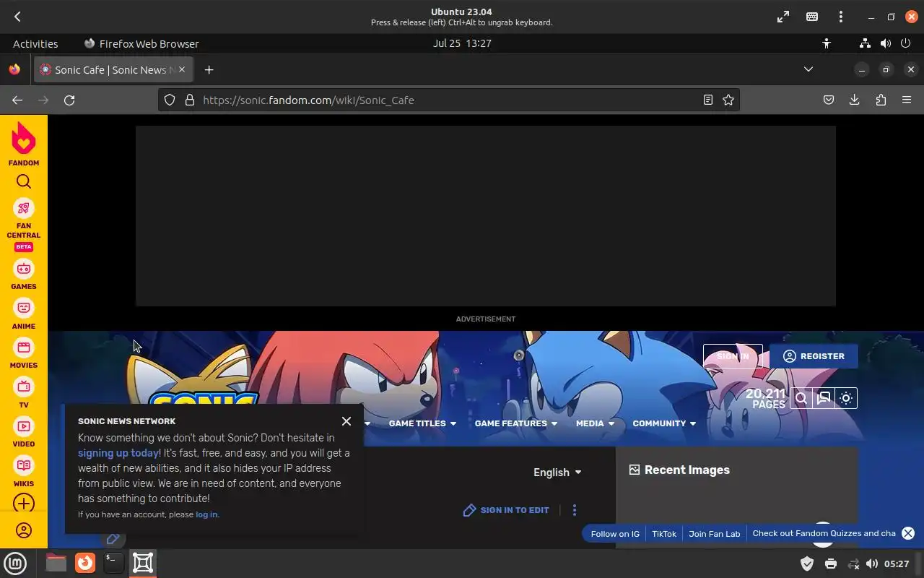924x578 pixels.
Task: Toggle Firefox reader view icon
Action: 708,100
